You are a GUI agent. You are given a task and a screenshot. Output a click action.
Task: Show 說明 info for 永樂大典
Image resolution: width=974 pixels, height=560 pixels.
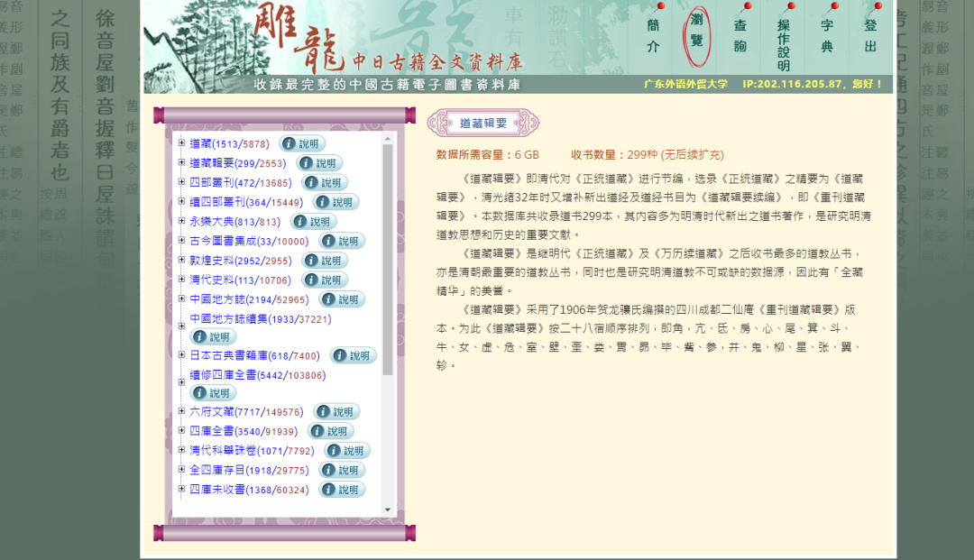coord(313,222)
